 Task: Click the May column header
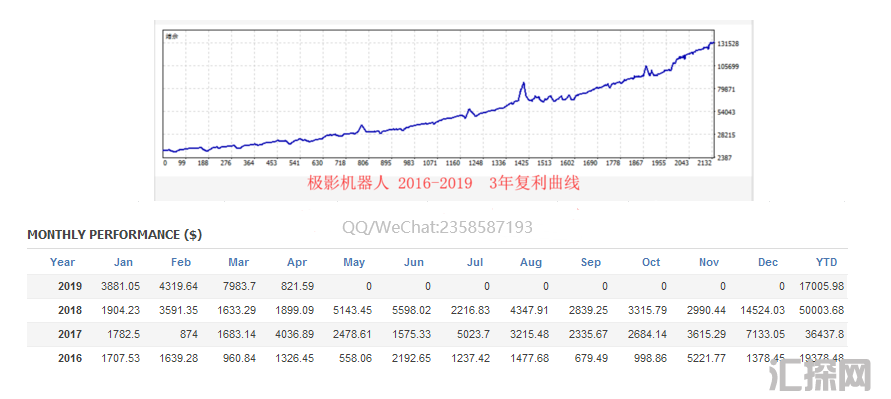coord(354,262)
